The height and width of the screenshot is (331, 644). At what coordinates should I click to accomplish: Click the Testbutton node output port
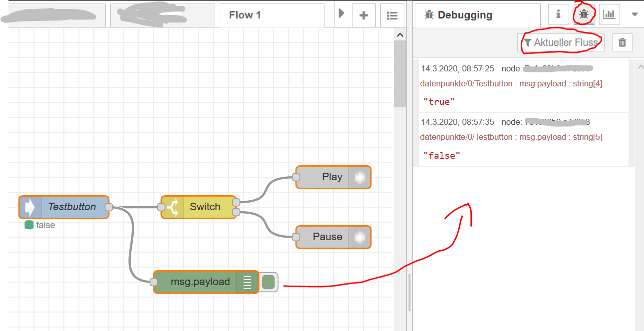(109, 207)
